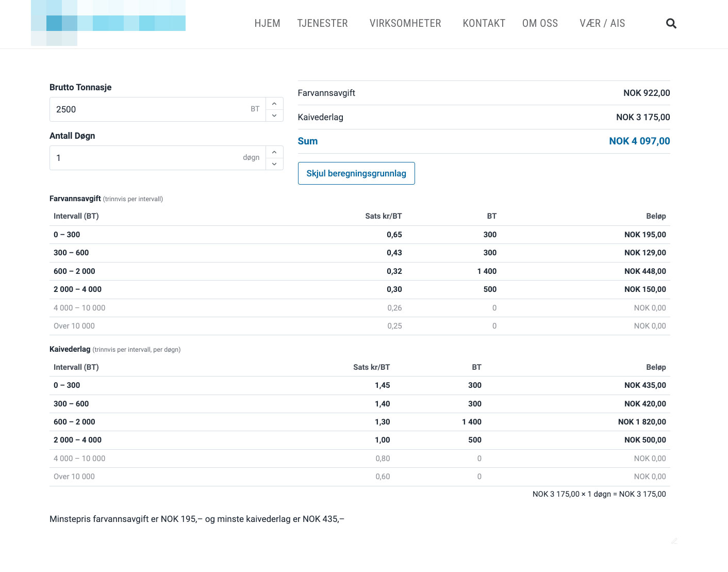Select the Farvannsavgift amount NOK 448,00
Screen dimensions: 728x572
pyautogui.click(x=645, y=271)
